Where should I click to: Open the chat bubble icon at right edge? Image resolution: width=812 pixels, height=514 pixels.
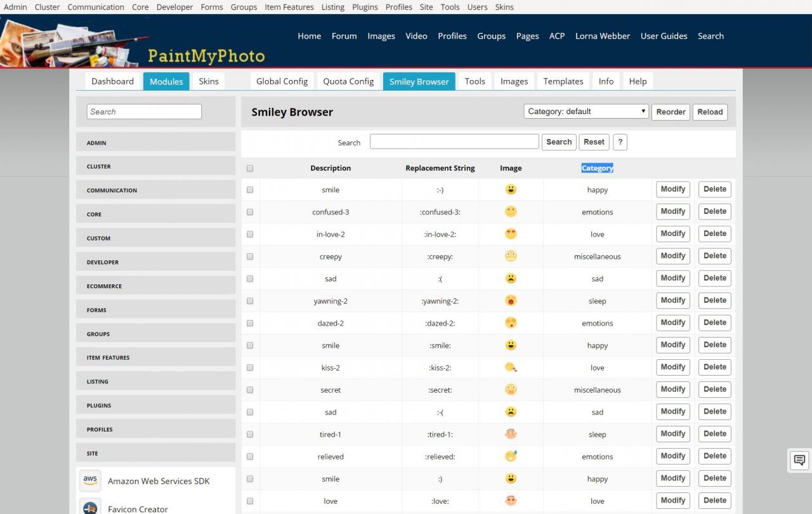pos(799,460)
